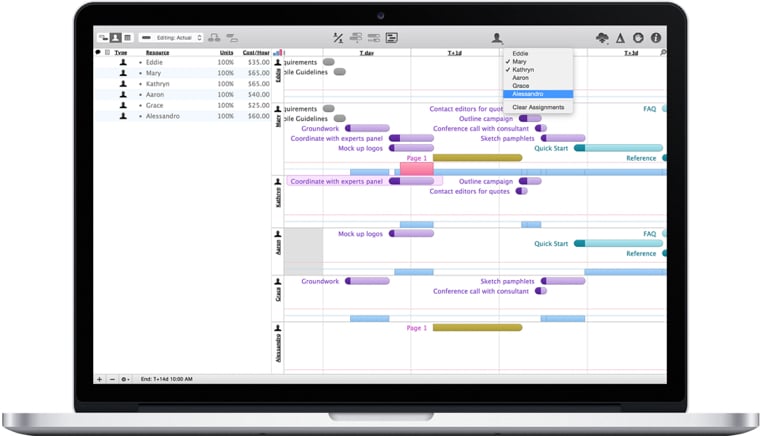Open the gear action menu
This screenshot has height=436, width=760.
[125, 379]
